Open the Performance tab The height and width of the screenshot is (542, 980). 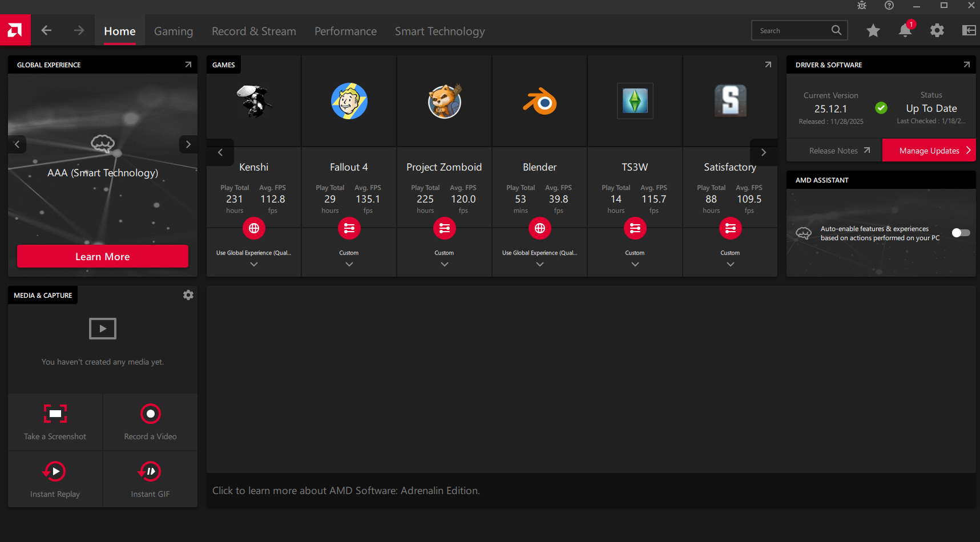[345, 31]
